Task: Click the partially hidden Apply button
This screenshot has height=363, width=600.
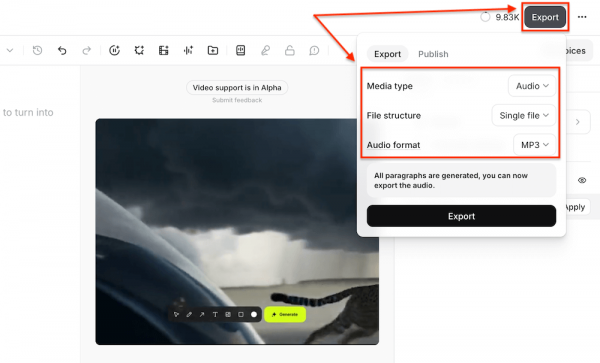Action: [576, 207]
